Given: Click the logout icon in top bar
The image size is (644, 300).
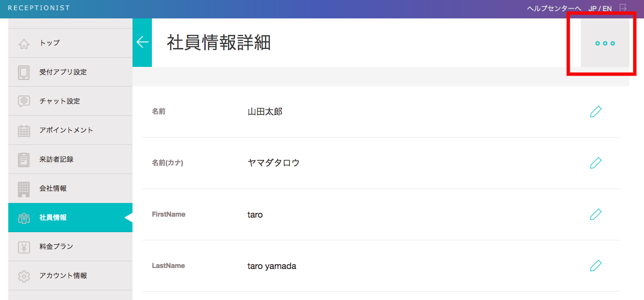Looking at the screenshot, I should 623,8.
